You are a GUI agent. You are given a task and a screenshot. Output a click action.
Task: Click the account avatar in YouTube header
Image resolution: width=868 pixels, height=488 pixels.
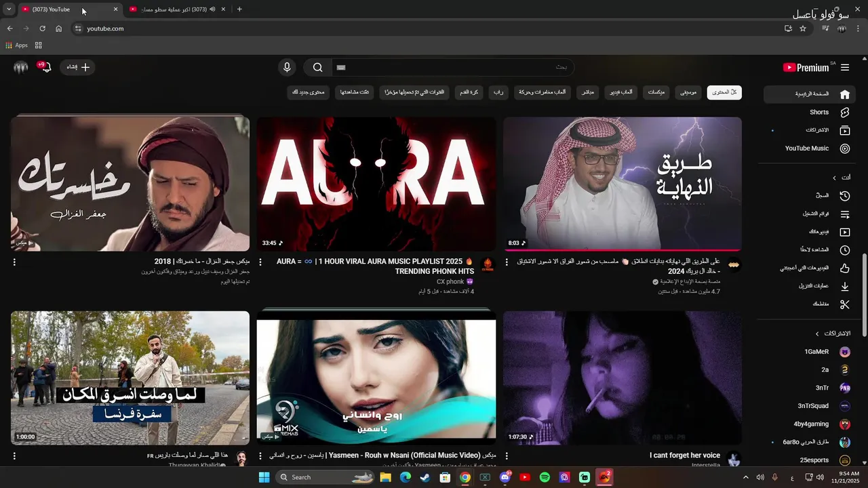pyautogui.click(x=21, y=67)
